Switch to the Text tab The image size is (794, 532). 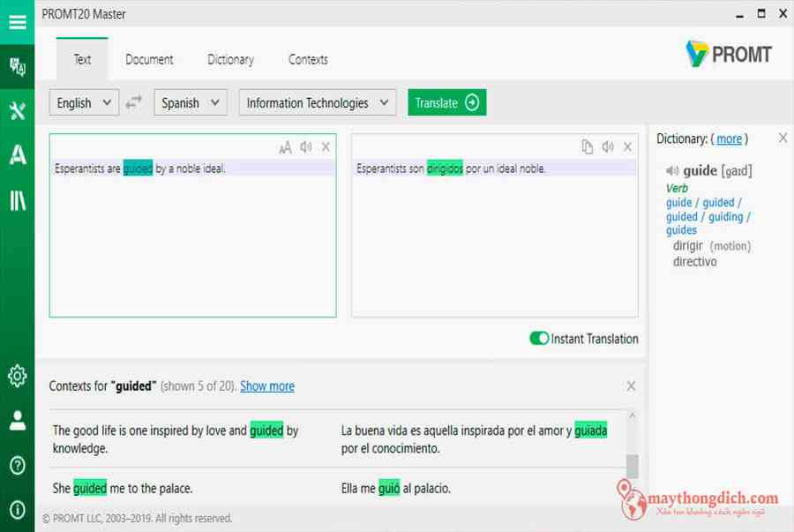(x=82, y=59)
